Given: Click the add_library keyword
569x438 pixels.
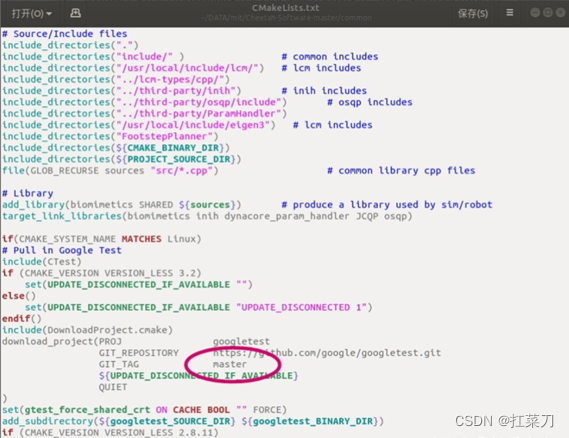Looking at the screenshot, I should click(33, 205).
